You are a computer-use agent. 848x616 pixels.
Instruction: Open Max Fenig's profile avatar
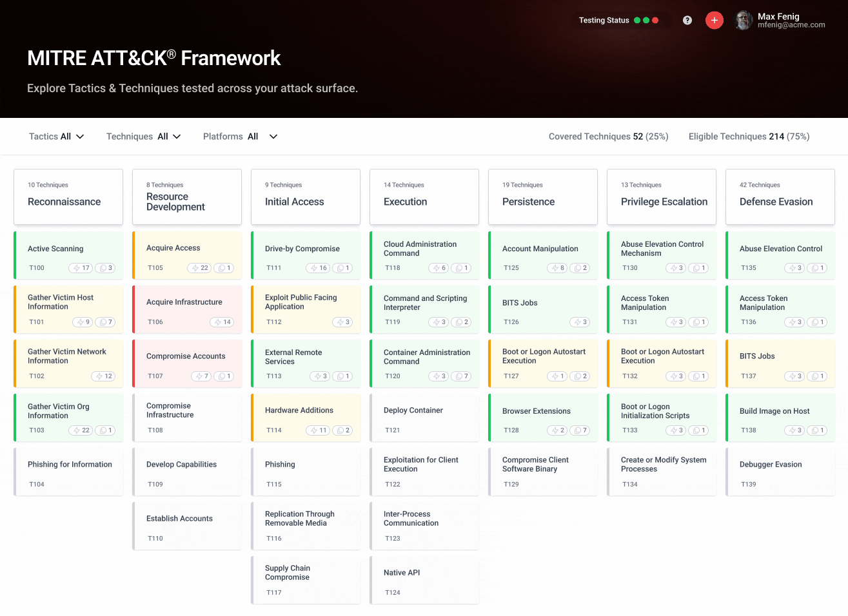(x=744, y=20)
